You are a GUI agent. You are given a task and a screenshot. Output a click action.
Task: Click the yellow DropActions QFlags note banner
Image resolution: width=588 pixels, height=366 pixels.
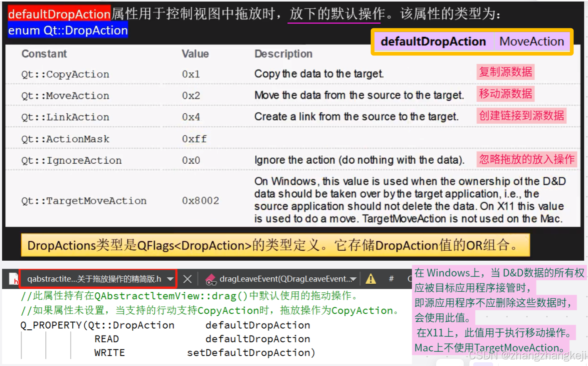click(x=275, y=245)
